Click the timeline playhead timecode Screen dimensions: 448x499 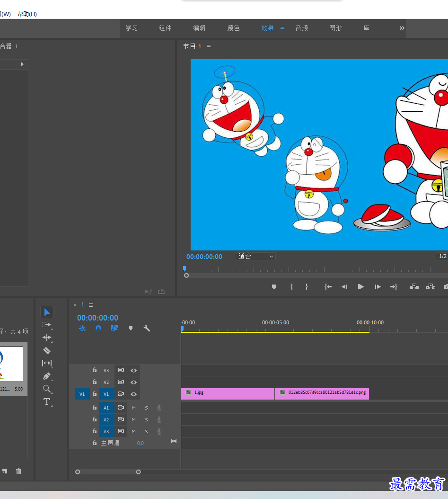(x=97, y=318)
